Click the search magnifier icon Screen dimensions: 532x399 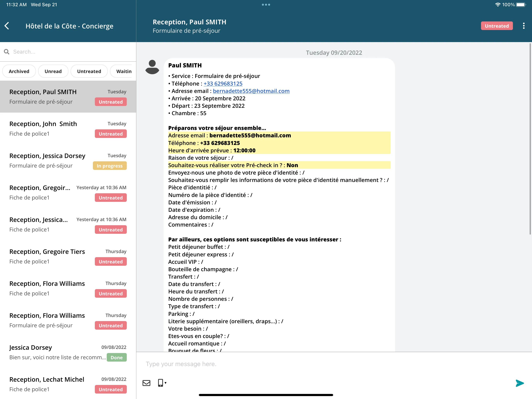click(x=6, y=52)
